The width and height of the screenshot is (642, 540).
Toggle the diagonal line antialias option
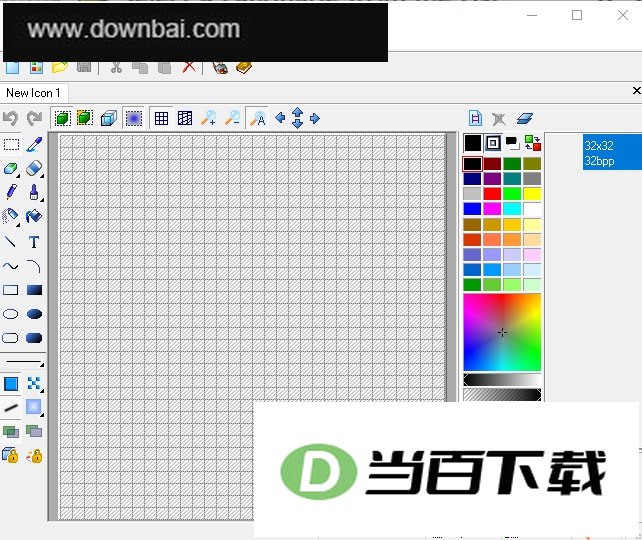pyautogui.click(x=11, y=408)
